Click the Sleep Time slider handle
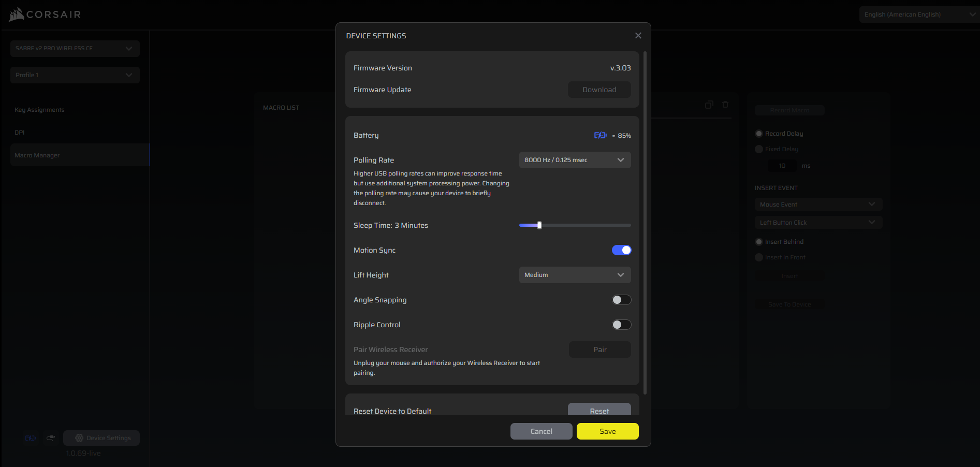The width and height of the screenshot is (980, 467). (539, 225)
